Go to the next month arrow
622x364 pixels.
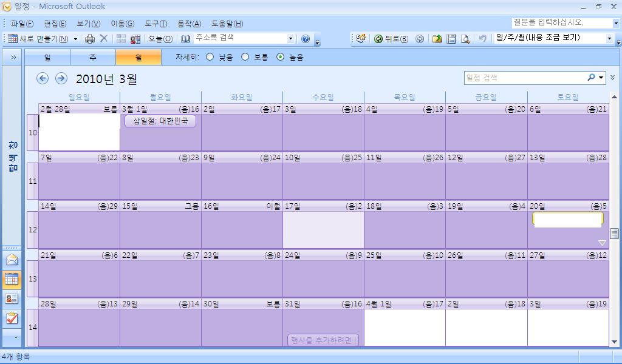point(61,78)
